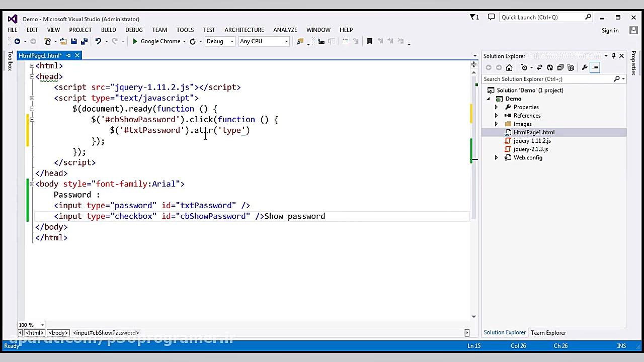This screenshot has height=362, width=644.
Task: Click the Save All icon
Action: 84,41
